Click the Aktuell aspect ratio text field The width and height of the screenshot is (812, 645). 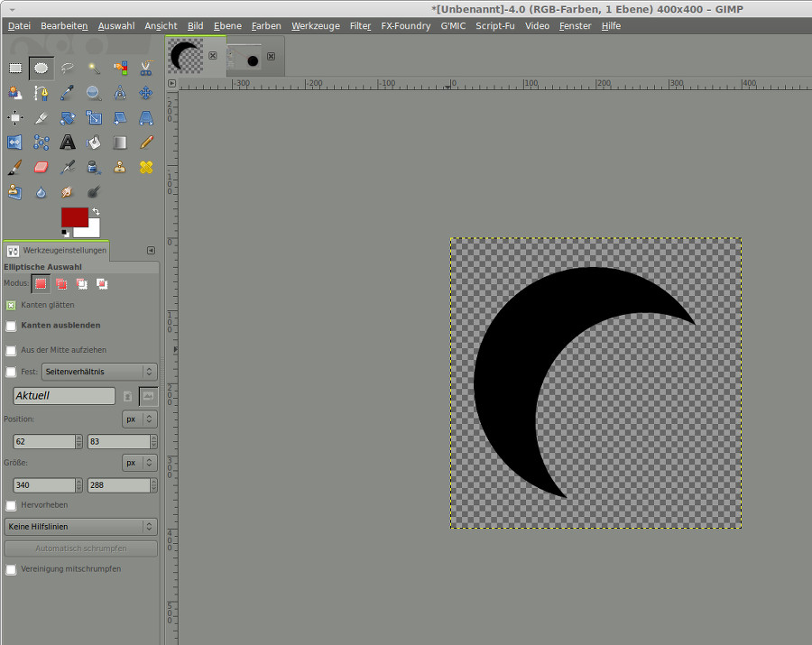tap(63, 396)
